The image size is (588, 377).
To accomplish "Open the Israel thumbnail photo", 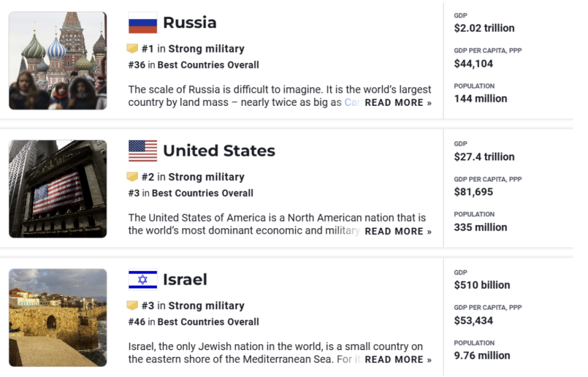I will click(58, 318).
